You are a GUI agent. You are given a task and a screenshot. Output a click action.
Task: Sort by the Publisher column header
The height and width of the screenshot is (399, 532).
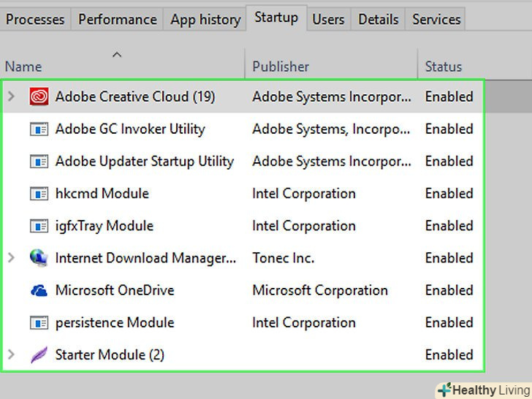[x=281, y=66]
